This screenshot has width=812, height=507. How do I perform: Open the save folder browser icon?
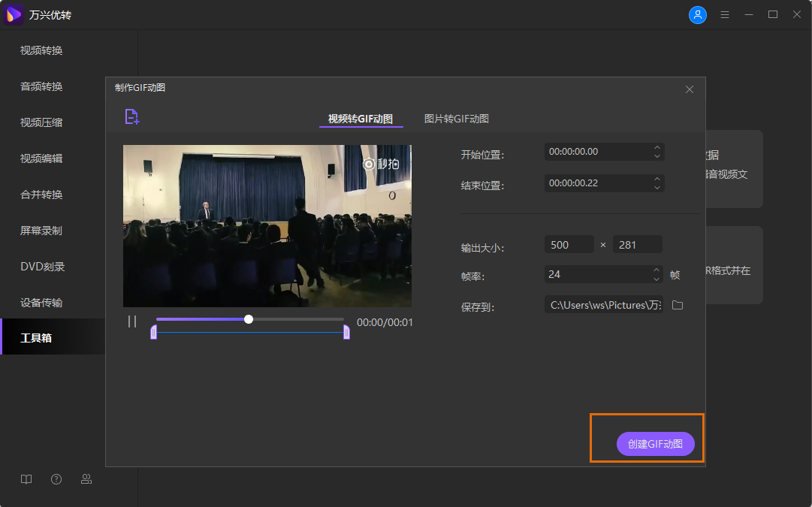[x=678, y=305]
